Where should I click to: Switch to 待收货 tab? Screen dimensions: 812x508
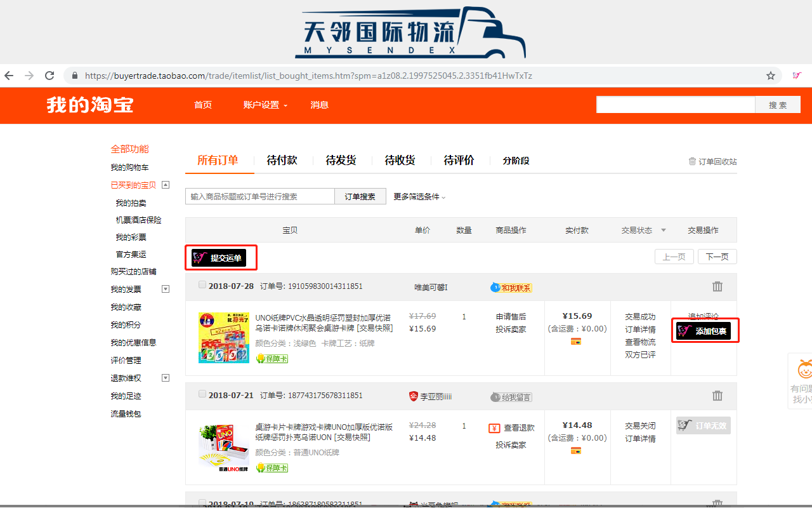coord(400,161)
